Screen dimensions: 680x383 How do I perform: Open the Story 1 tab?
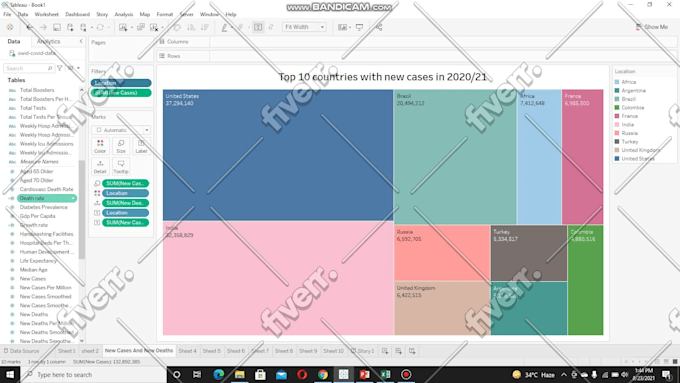(x=363, y=351)
